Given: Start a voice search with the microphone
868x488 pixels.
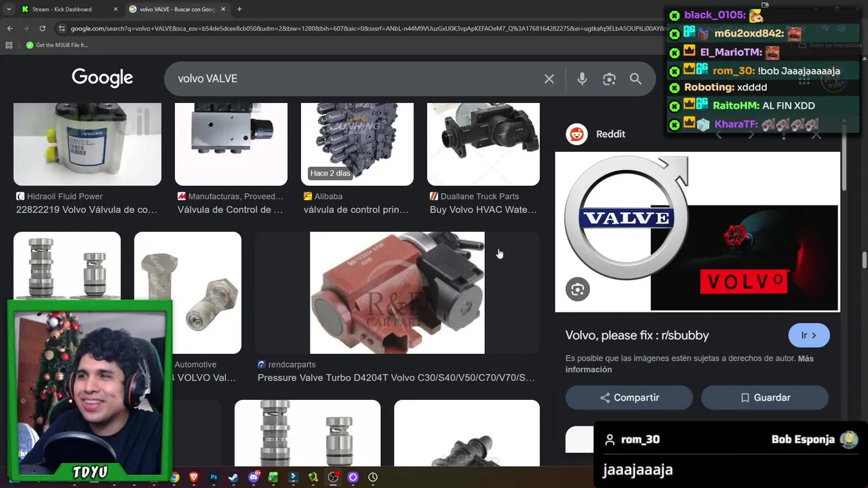Looking at the screenshot, I should pyautogui.click(x=582, y=79).
